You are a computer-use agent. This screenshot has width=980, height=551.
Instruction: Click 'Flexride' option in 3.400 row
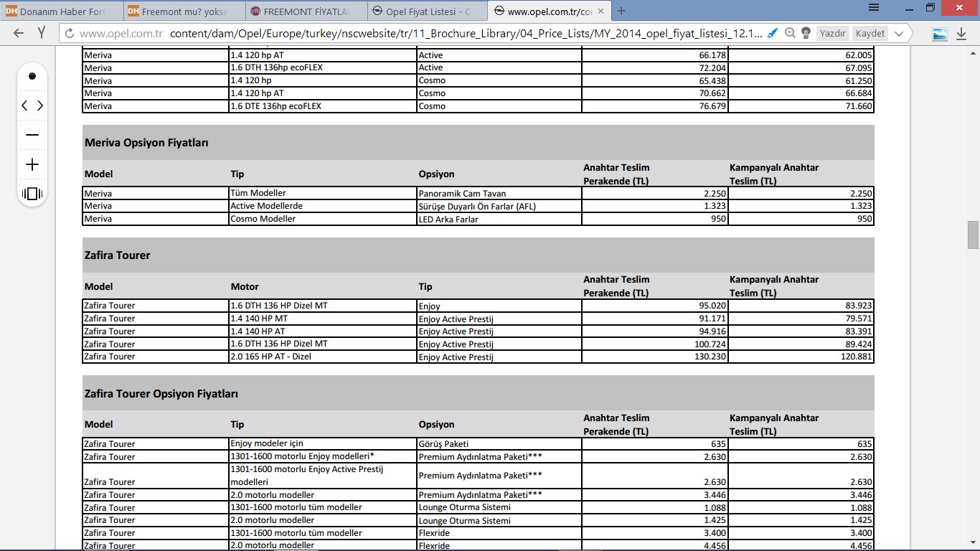click(x=499, y=533)
